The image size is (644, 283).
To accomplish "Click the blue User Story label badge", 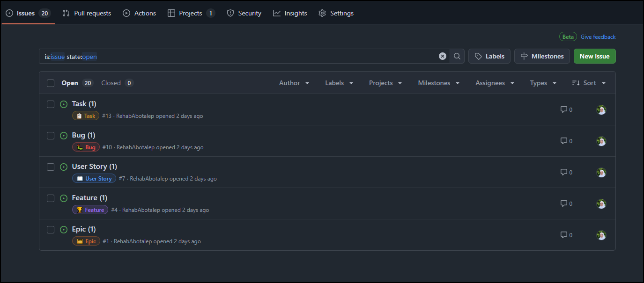I will pos(94,179).
